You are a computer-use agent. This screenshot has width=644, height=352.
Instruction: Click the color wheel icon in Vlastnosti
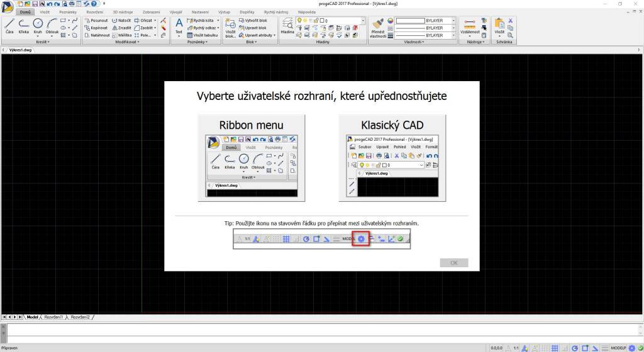pos(390,21)
